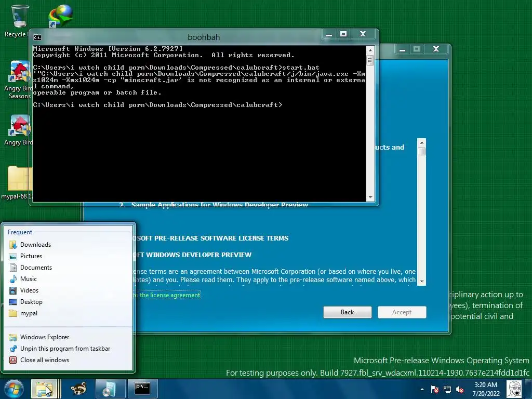Choose Unpin this program from taskbar
The height and width of the screenshot is (399, 532).
click(68, 349)
